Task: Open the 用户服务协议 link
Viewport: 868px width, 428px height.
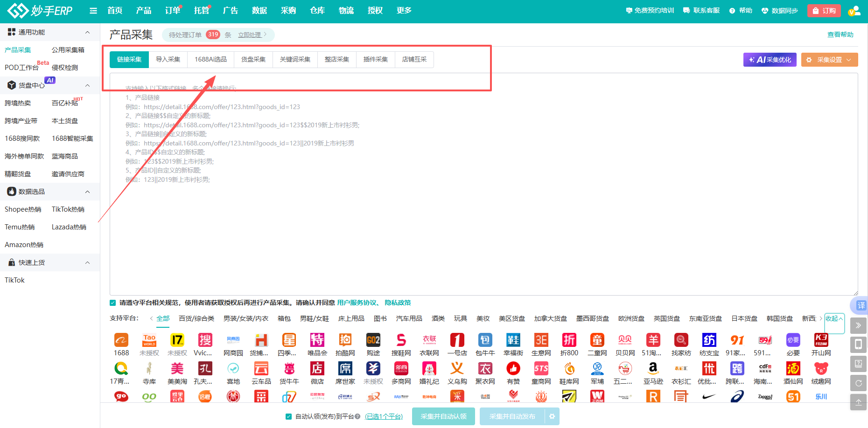Action: pyautogui.click(x=357, y=303)
